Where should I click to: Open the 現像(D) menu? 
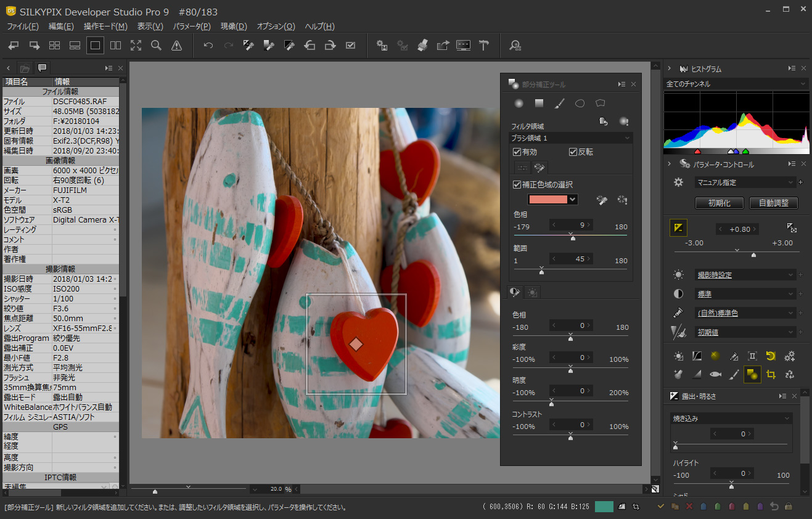tap(234, 27)
